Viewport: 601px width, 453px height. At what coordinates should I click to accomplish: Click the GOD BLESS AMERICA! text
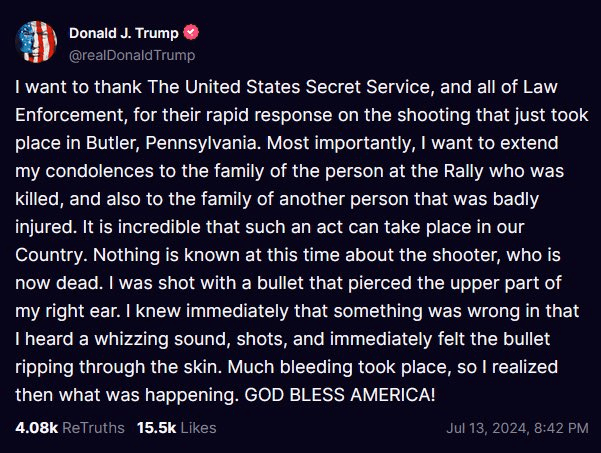point(342,394)
